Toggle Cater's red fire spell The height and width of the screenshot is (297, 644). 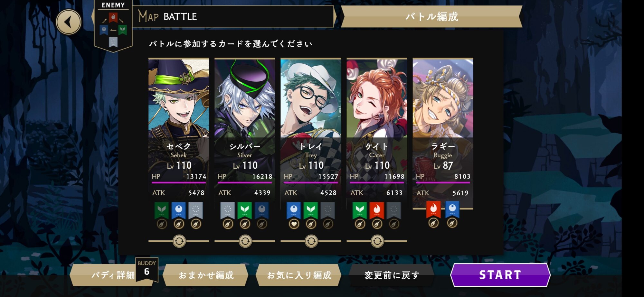click(x=377, y=210)
